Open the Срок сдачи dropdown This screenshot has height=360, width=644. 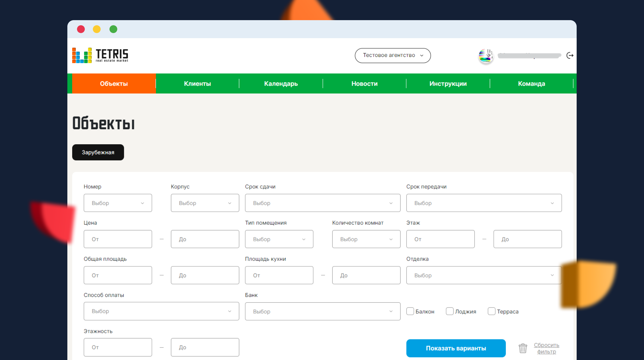pos(322,203)
